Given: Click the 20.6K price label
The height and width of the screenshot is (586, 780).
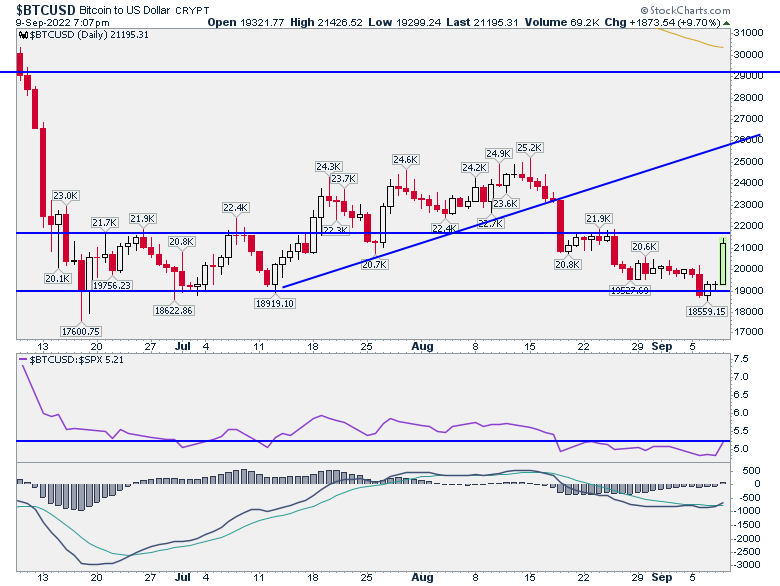Looking at the screenshot, I should coord(645,247).
